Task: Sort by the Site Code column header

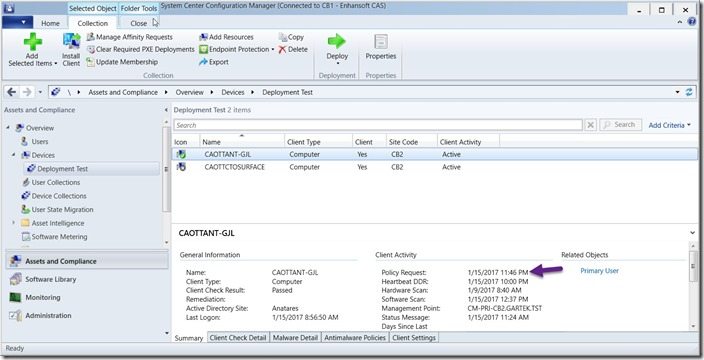Action: (x=412, y=142)
